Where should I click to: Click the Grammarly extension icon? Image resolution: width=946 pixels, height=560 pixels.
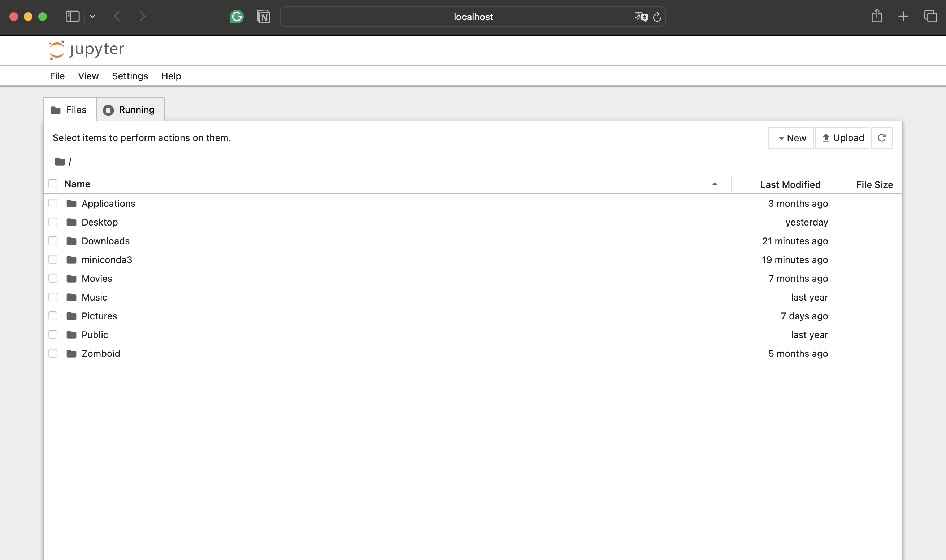237,17
